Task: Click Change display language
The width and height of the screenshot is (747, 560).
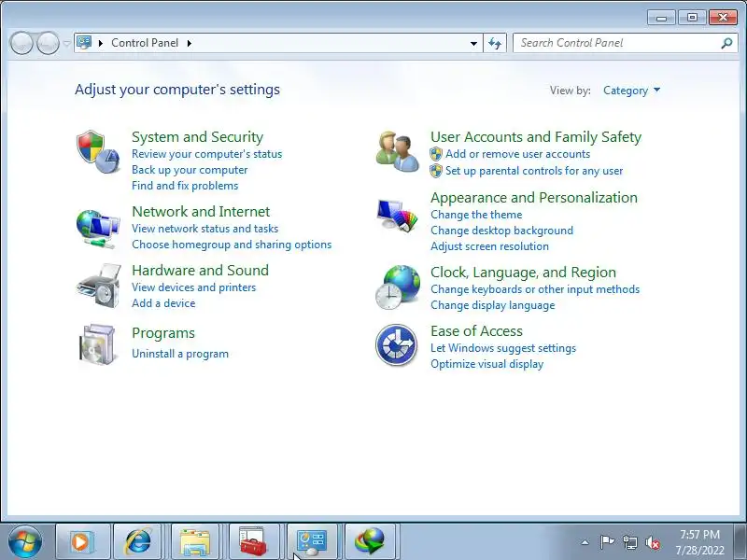Action: click(x=493, y=305)
